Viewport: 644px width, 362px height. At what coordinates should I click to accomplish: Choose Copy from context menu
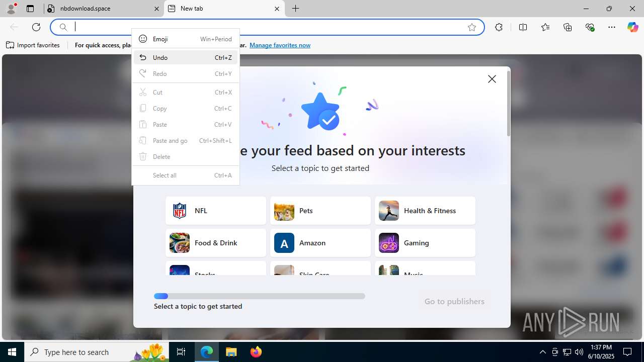[x=186, y=108]
